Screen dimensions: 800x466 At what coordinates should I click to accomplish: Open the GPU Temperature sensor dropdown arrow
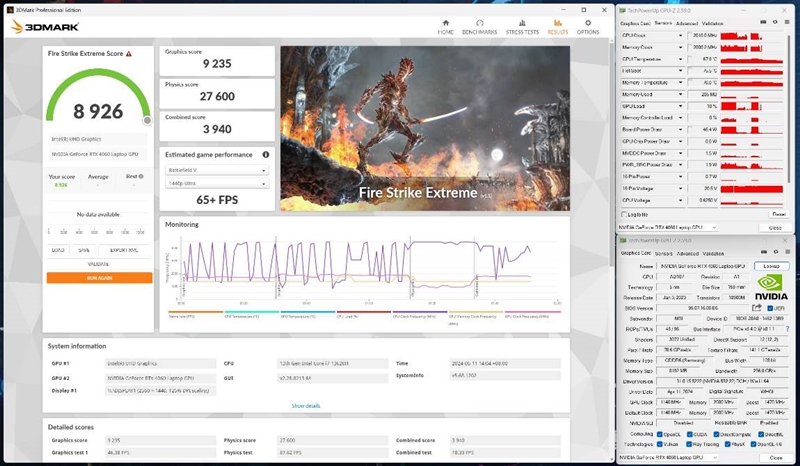pyautogui.click(x=680, y=59)
